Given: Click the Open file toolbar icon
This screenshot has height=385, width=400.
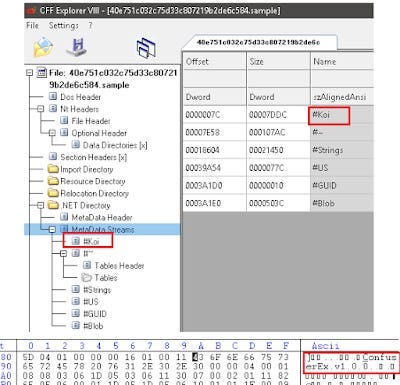Looking at the screenshot, I should 43,47.
